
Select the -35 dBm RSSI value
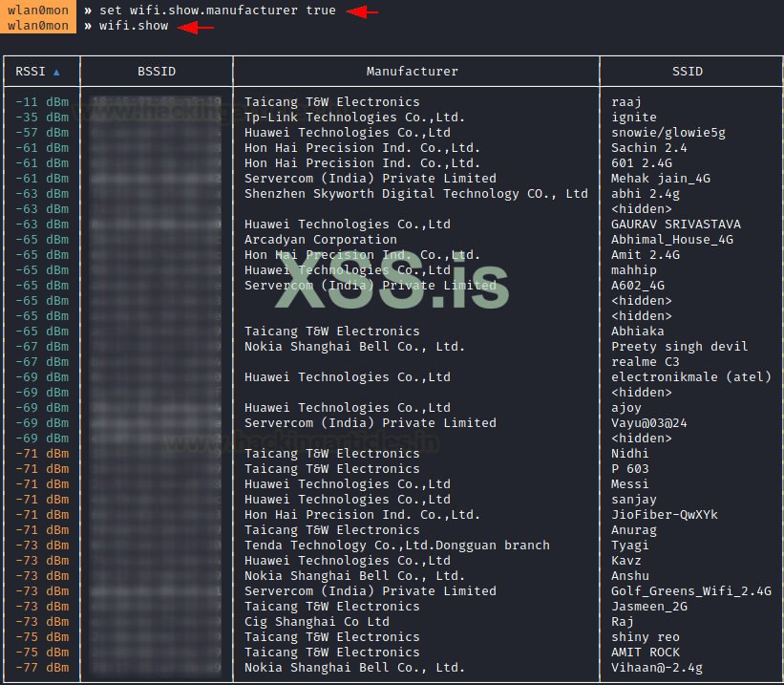42,118
